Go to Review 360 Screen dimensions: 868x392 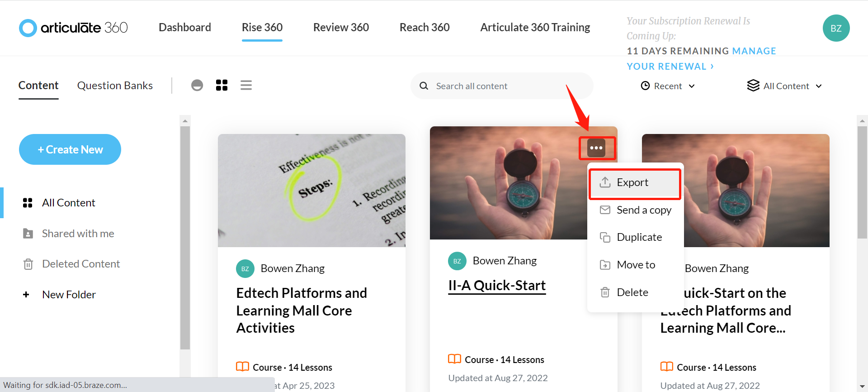(x=341, y=28)
